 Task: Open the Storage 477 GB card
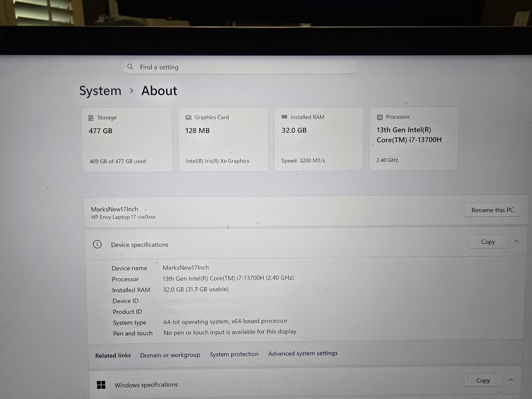127,140
